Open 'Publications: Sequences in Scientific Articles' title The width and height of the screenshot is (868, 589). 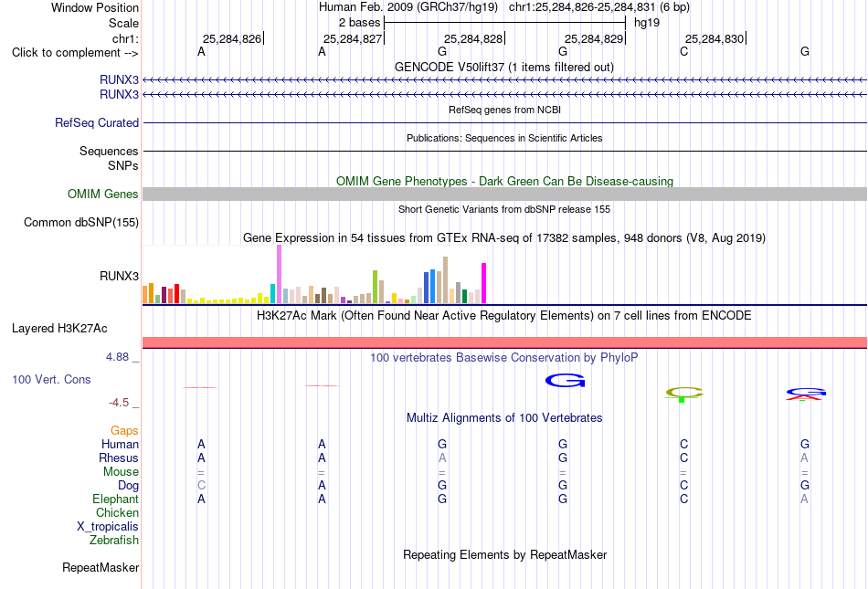504,138
